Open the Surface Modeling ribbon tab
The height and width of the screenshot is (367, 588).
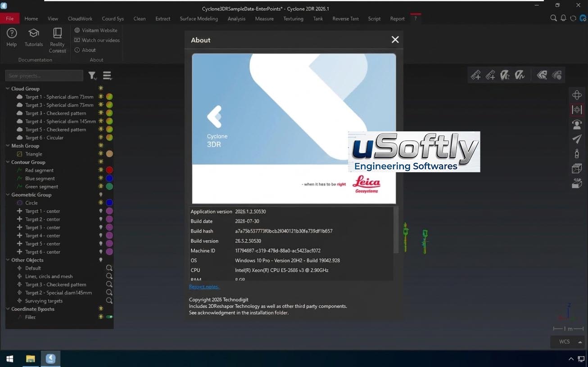[199, 18]
